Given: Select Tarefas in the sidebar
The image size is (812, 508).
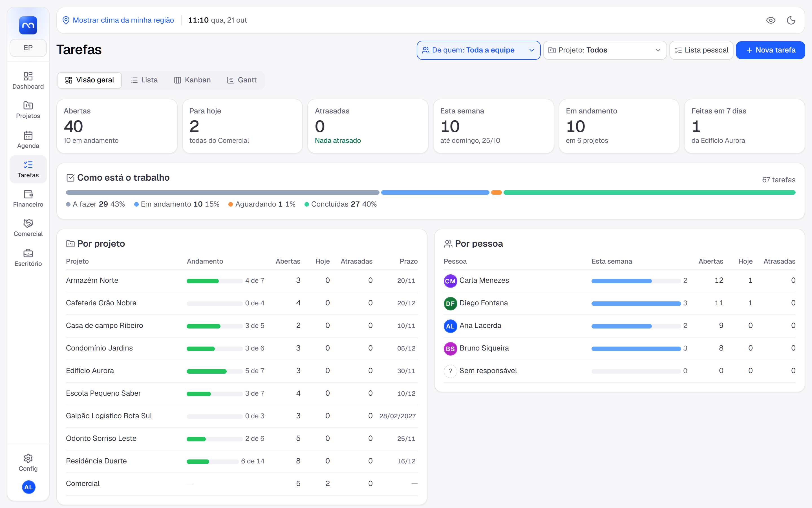Looking at the screenshot, I should (x=28, y=169).
